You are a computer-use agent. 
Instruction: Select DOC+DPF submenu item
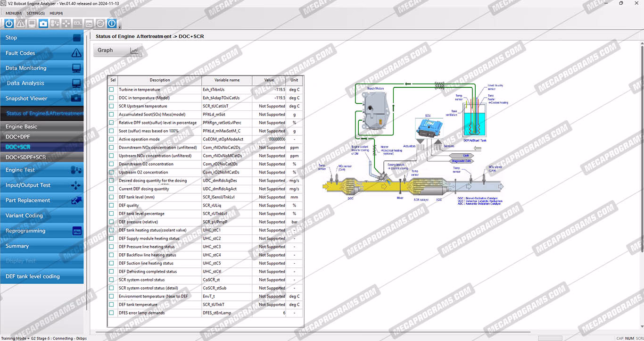[41, 137]
